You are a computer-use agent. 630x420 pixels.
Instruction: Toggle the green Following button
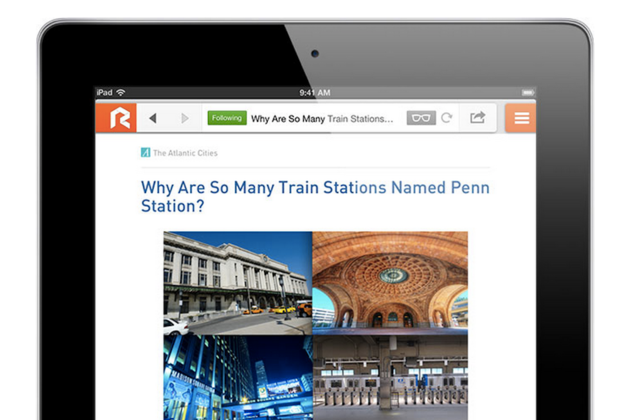click(227, 118)
